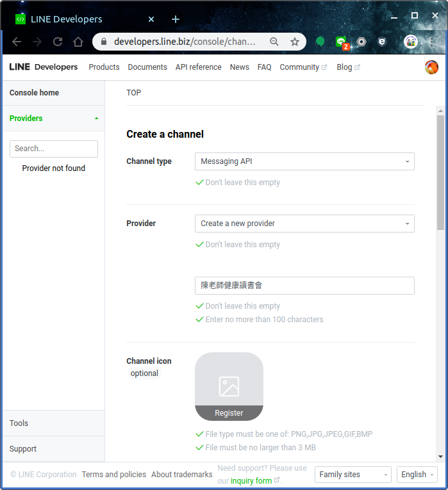Click the scrollbar up arrow
The height and width of the screenshot is (490, 448).
click(440, 111)
